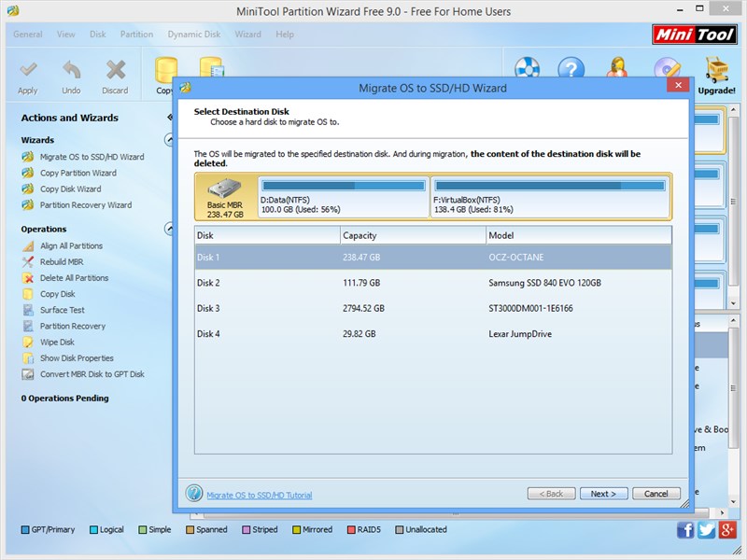Open the Disk menu
The width and height of the screenshot is (747, 560).
click(98, 35)
